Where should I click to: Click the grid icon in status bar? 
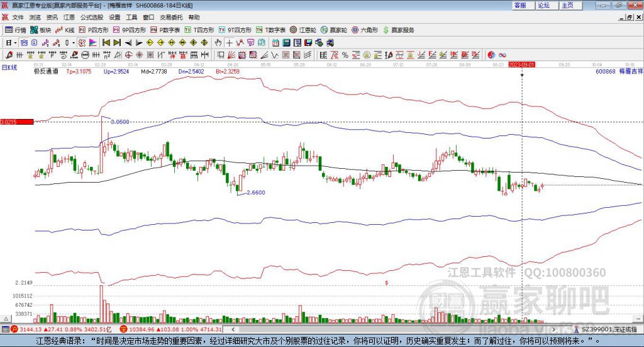coord(5,329)
